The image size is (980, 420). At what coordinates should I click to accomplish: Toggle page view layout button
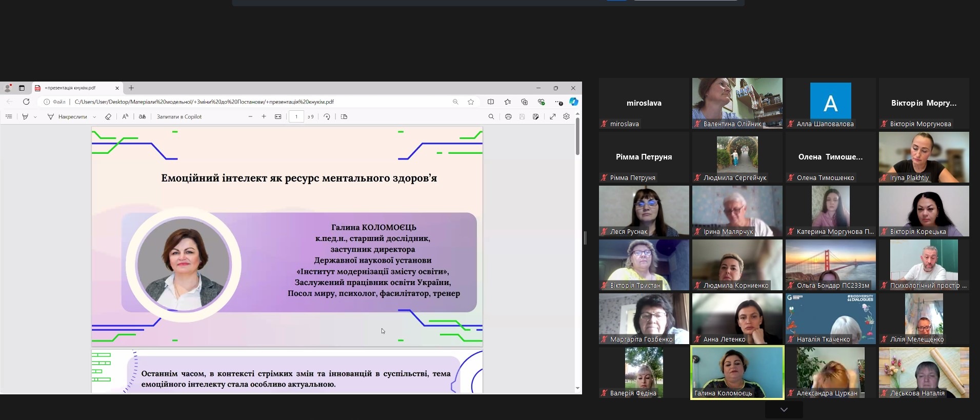click(x=344, y=117)
